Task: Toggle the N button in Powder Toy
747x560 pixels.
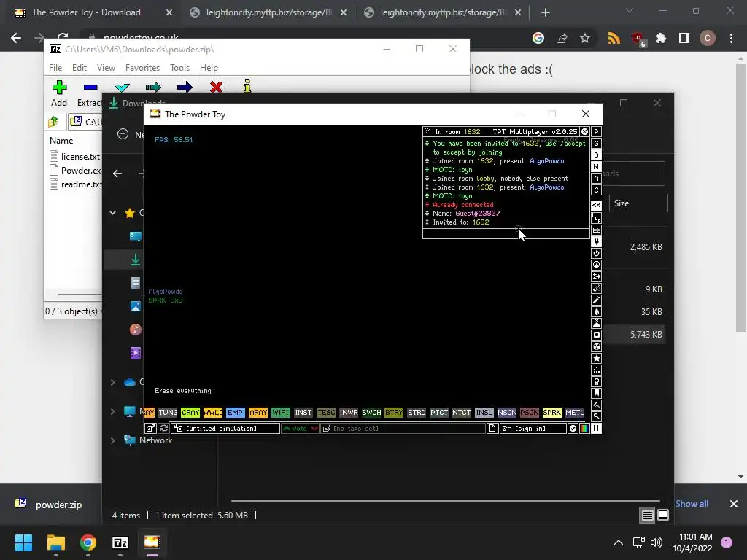Action: point(596,167)
